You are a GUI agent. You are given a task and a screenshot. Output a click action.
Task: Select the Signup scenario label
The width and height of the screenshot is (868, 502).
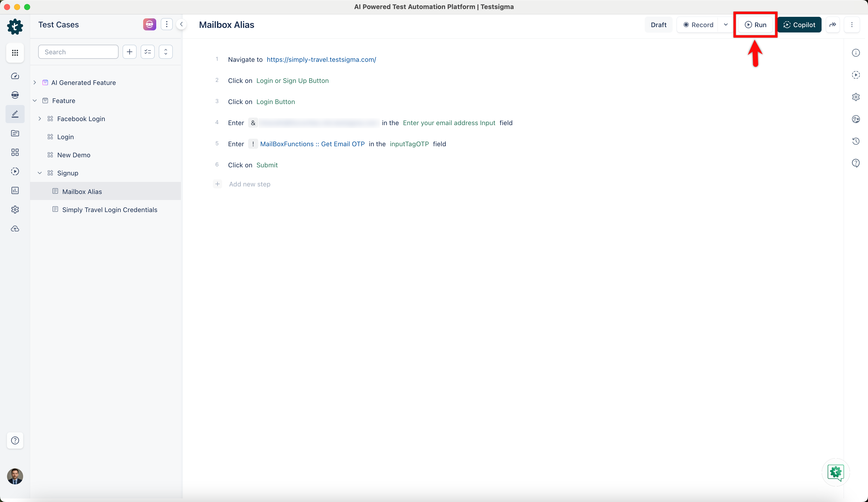tap(68, 173)
